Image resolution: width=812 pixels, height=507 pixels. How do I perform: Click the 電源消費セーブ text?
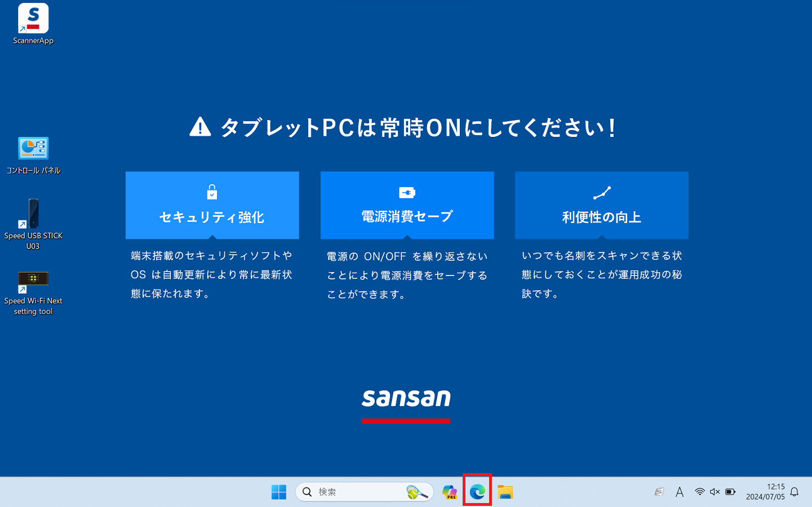(407, 216)
